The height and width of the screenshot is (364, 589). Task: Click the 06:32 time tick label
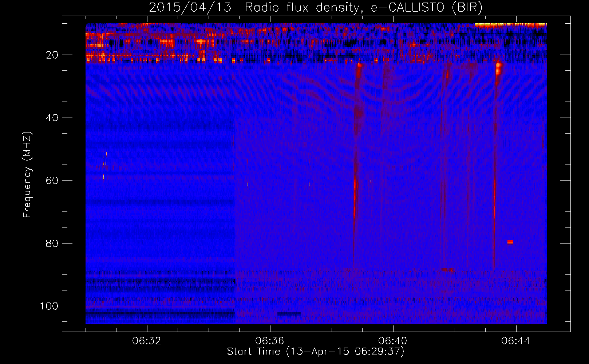(147, 341)
